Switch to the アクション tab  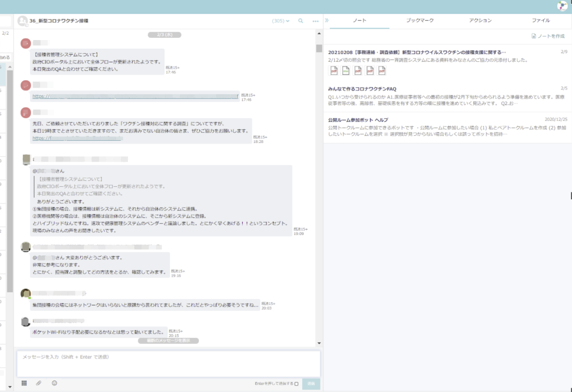point(480,21)
